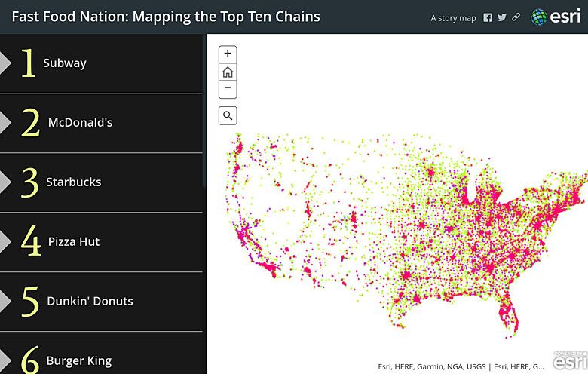Screen dimensions: 588x374
Task: Open the Esri logo in header
Action: (556, 17)
